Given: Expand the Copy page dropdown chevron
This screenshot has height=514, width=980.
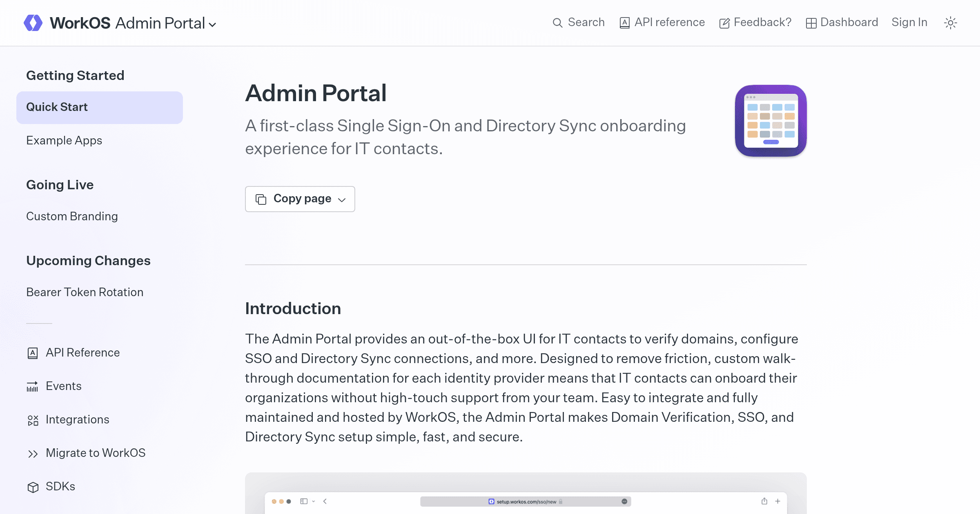Looking at the screenshot, I should (x=342, y=199).
